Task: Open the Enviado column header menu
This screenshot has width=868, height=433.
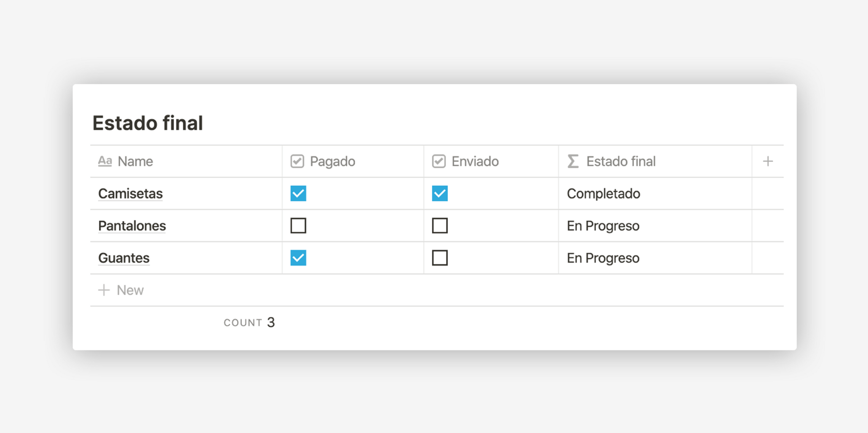Action: point(475,161)
